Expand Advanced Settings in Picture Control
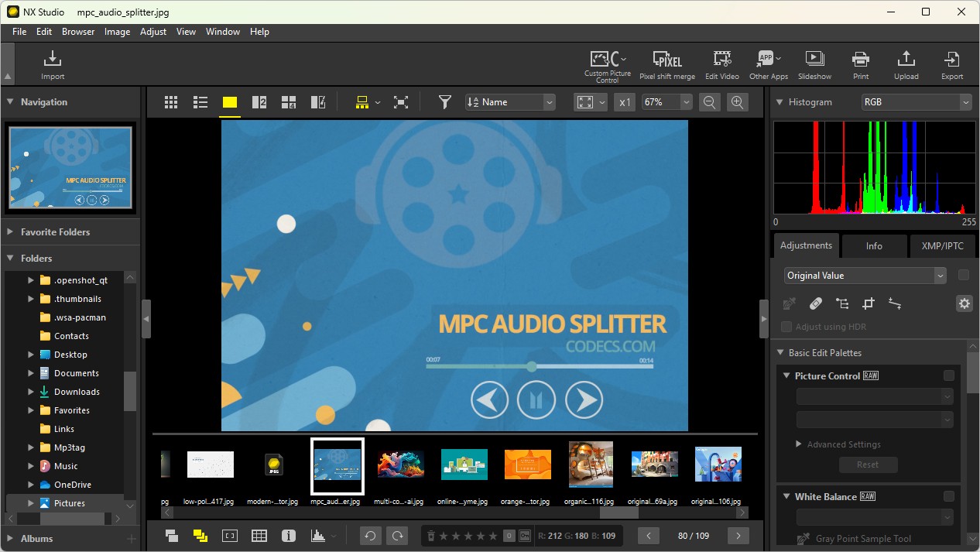Screen dimensions: 980x552 pos(799,444)
